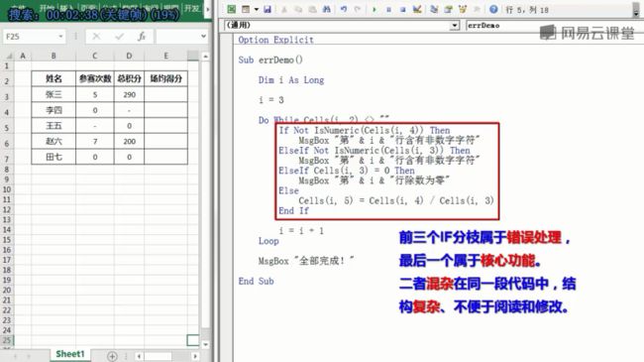This screenshot has height=362, width=644.
Task: Click the Cut scissors icon in VBA toolbar
Action: coord(283,9)
